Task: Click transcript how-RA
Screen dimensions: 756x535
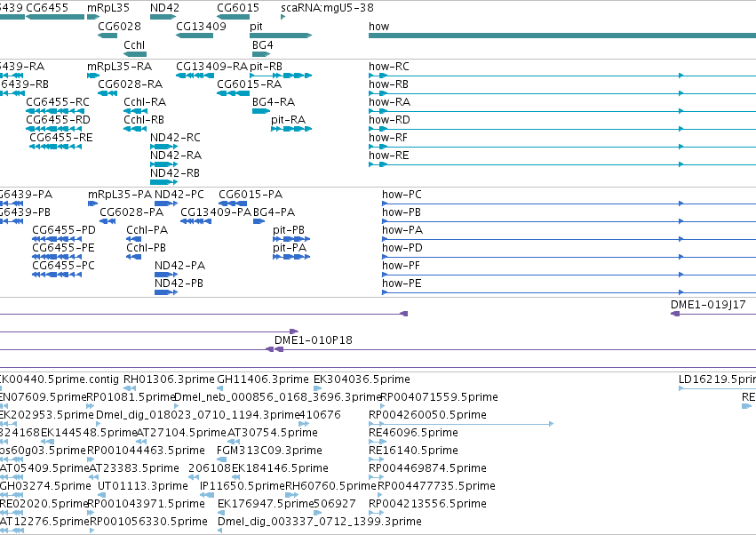Action: point(390,102)
